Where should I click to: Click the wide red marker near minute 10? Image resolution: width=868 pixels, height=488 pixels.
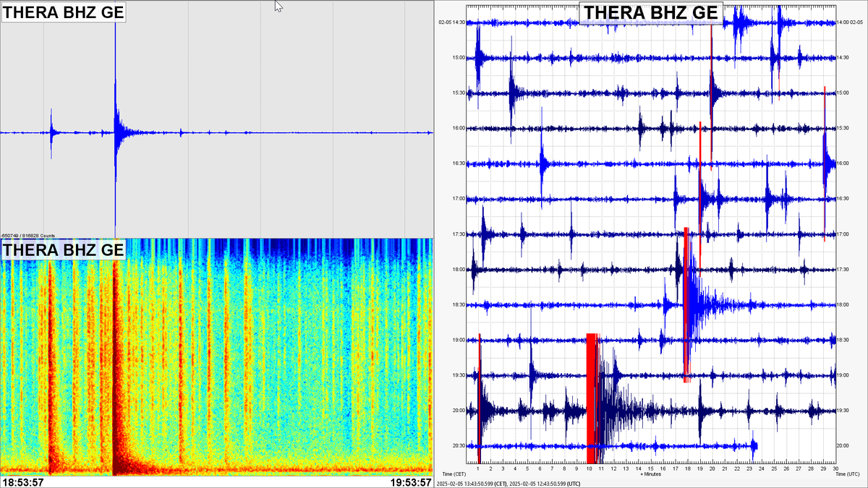[x=592, y=398]
